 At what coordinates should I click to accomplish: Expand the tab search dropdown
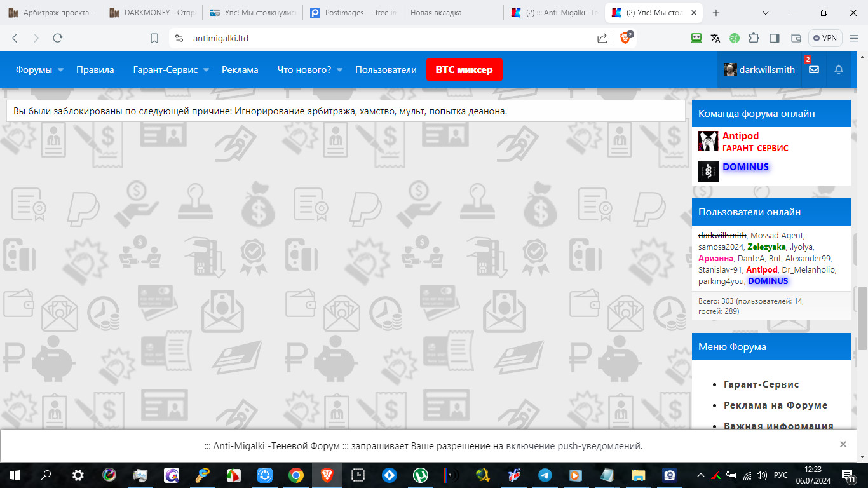[766, 13]
